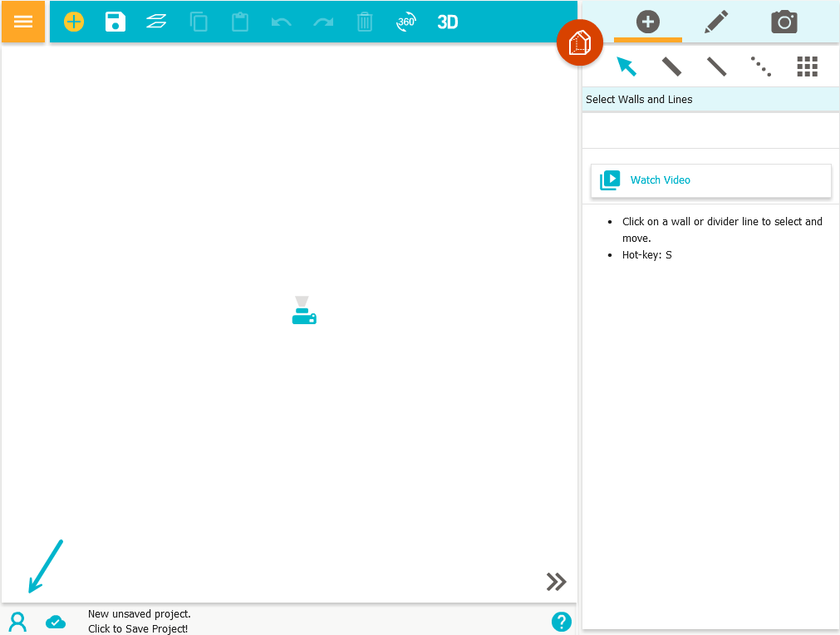The height and width of the screenshot is (635, 840).
Task: Undo the last action
Action: coord(282,22)
